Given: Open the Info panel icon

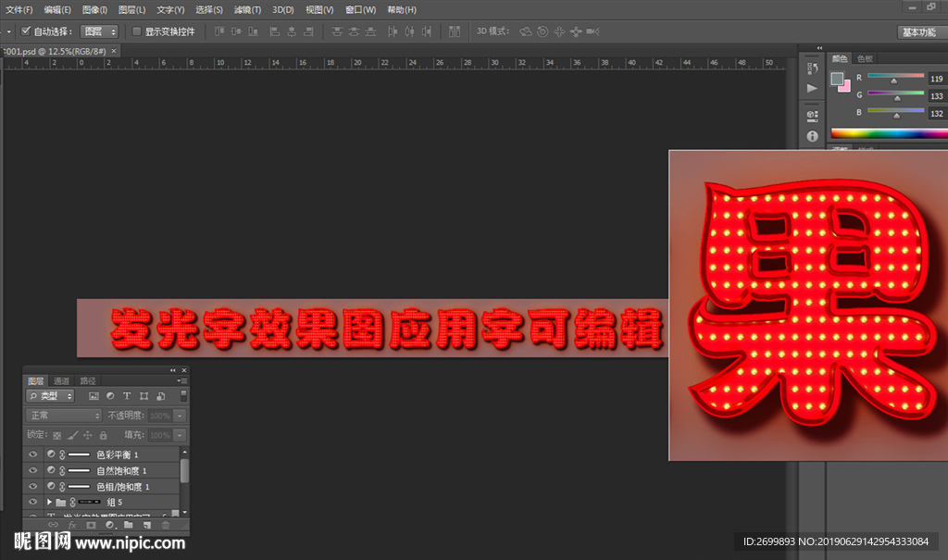Looking at the screenshot, I should [x=813, y=136].
